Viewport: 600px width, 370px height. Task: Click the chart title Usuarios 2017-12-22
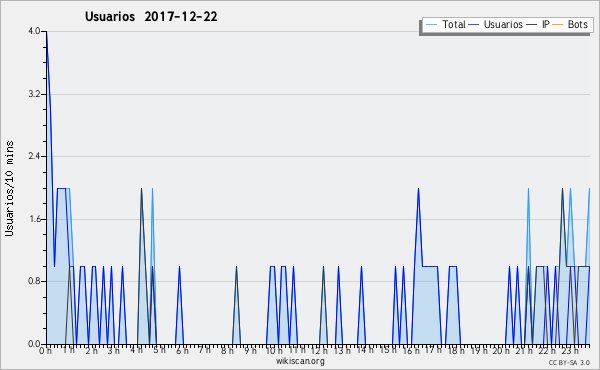(151, 17)
